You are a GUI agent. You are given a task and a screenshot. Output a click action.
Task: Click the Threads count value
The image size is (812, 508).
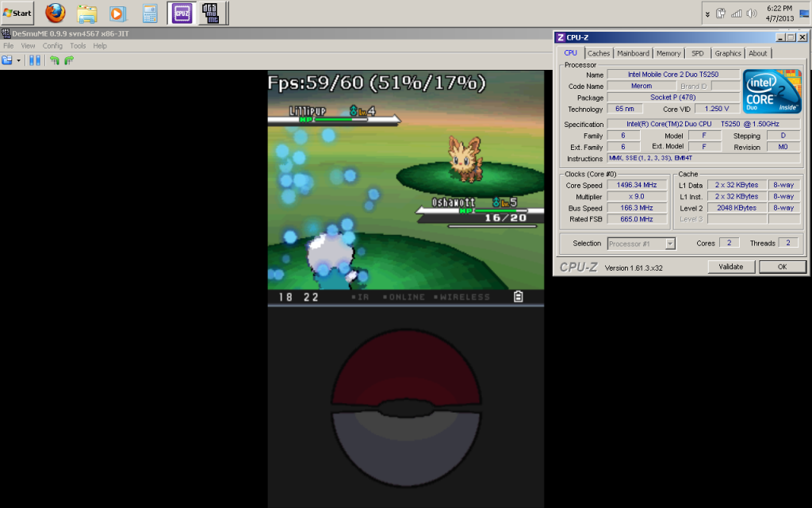[x=788, y=243]
